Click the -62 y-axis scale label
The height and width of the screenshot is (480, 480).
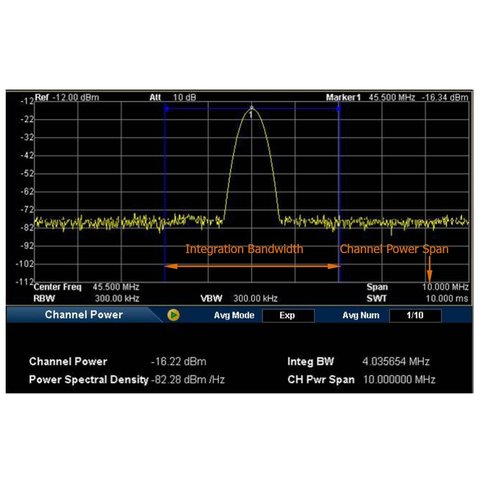[x=27, y=192]
